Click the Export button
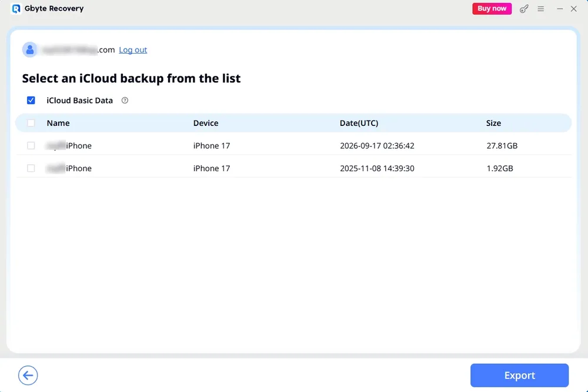The height and width of the screenshot is (392, 588). coord(519,375)
